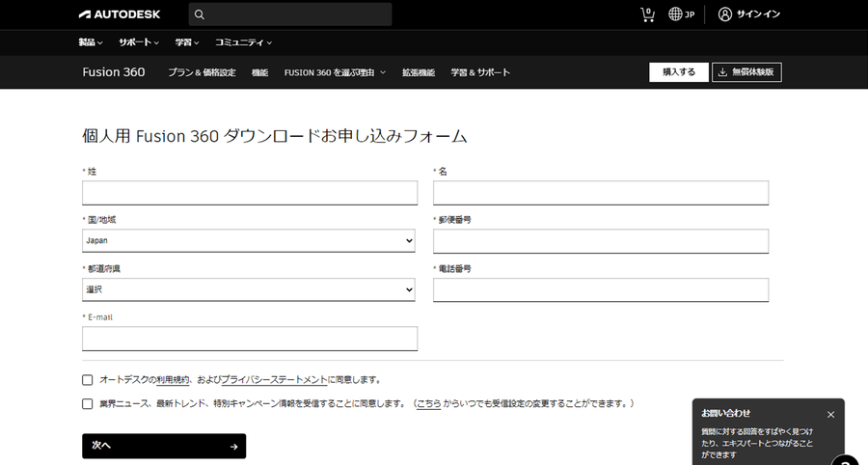Click the 郵便番号 input field
The height and width of the screenshot is (465, 868).
(600, 240)
